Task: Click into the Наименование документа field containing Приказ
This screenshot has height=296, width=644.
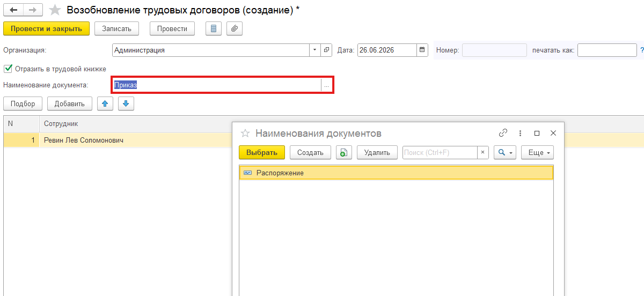Action: tap(217, 85)
